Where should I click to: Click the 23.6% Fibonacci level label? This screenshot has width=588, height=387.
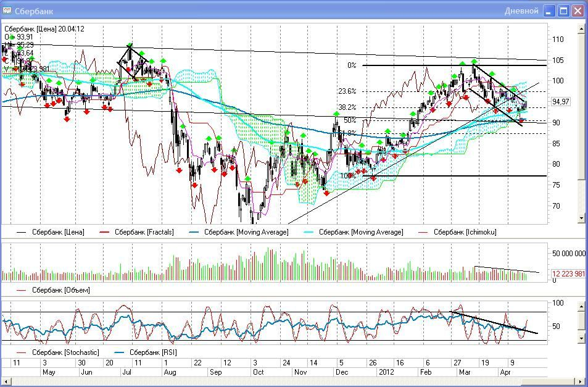pyautogui.click(x=347, y=91)
